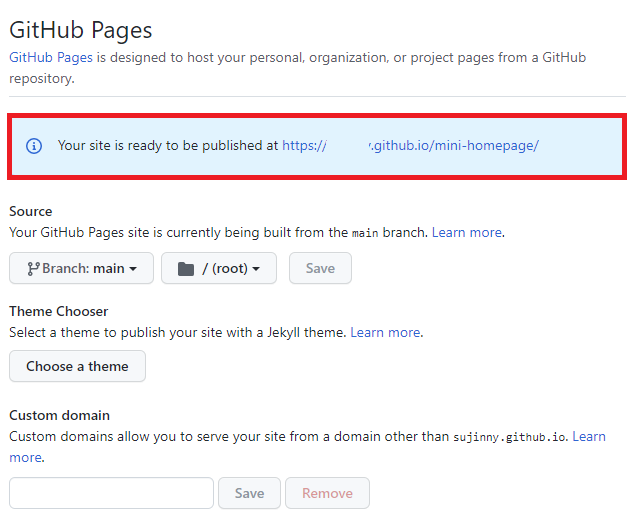Click Save next to the root folder dropdown

[320, 268]
